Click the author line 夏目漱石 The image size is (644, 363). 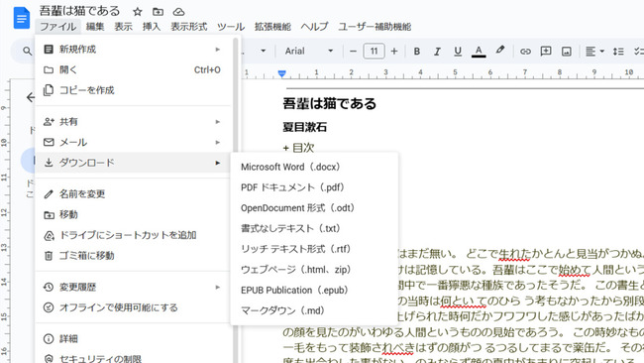coord(305,127)
